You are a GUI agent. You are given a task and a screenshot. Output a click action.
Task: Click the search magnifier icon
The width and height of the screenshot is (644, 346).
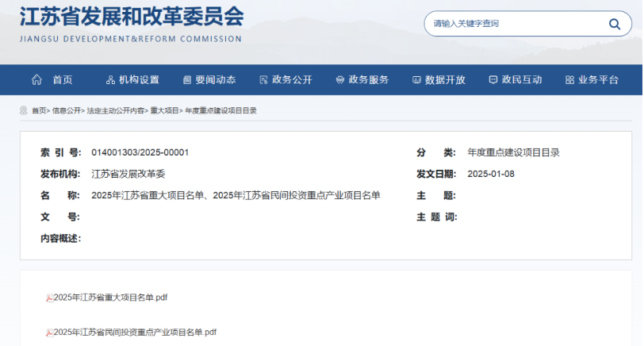pyautogui.click(x=614, y=24)
